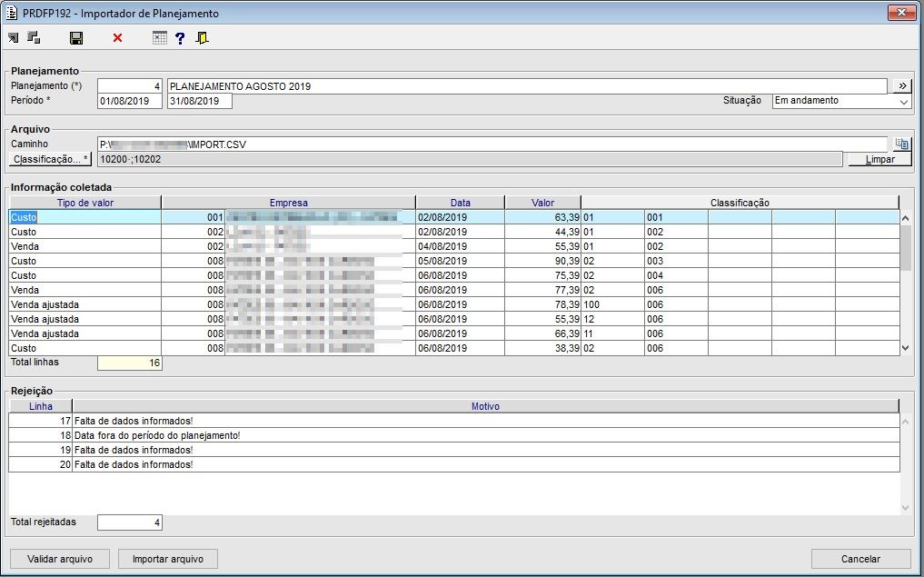This screenshot has height=577, width=924.
Task: Click Importar arquivo button
Action: pyautogui.click(x=168, y=559)
